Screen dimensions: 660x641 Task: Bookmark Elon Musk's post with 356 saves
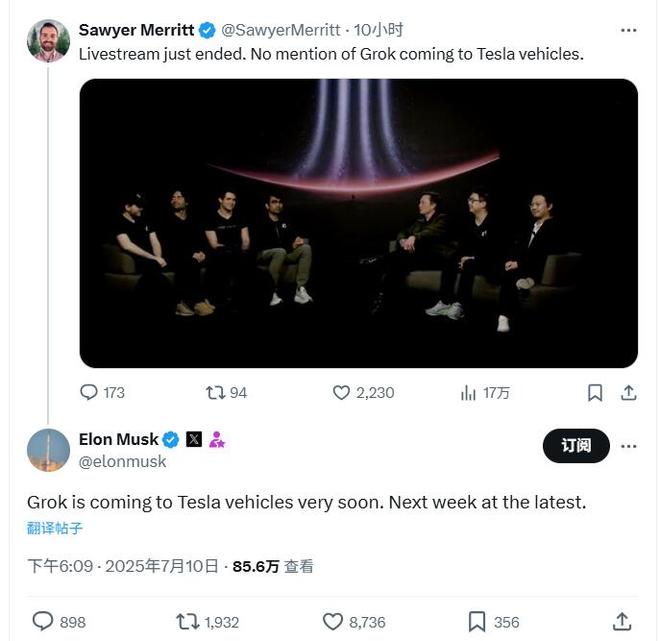[x=477, y=622]
